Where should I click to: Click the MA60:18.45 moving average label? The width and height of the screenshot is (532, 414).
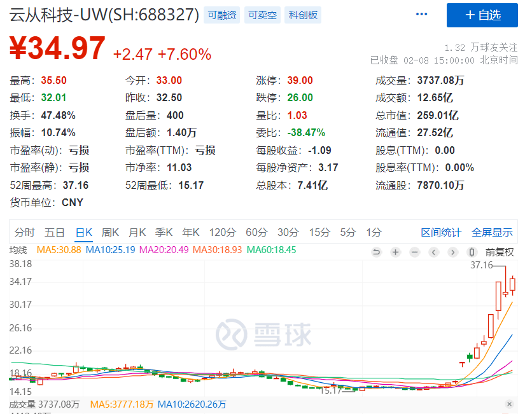pos(272,250)
